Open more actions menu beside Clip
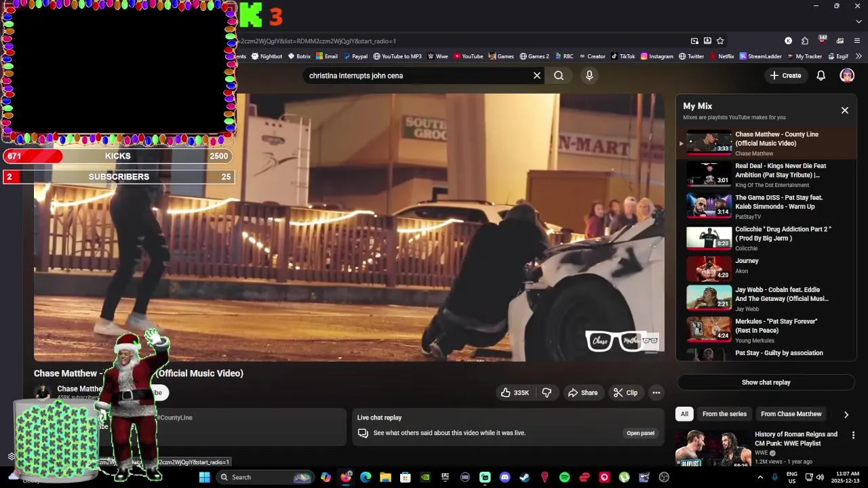 pyautogui.click(x=656, y=392)
